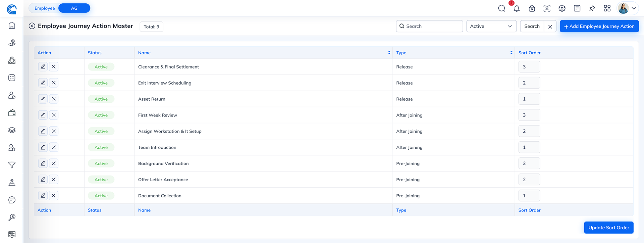
Task: Click the notifications bell icon
Action: (x=517, y=8)
